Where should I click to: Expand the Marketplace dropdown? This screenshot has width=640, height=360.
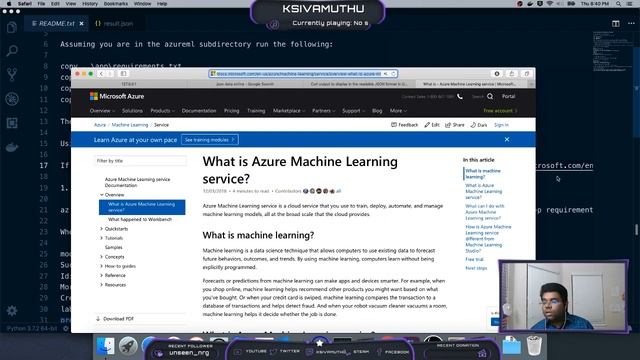[x=289, y=111]
